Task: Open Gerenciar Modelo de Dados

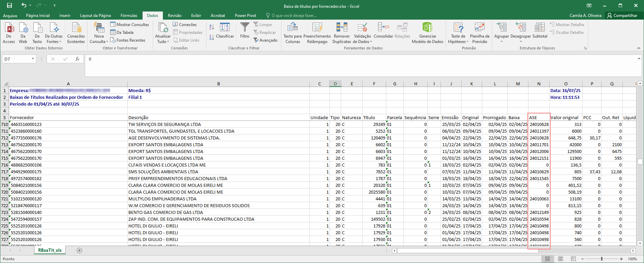Action: pyautogui.click(x=427, y=33)
